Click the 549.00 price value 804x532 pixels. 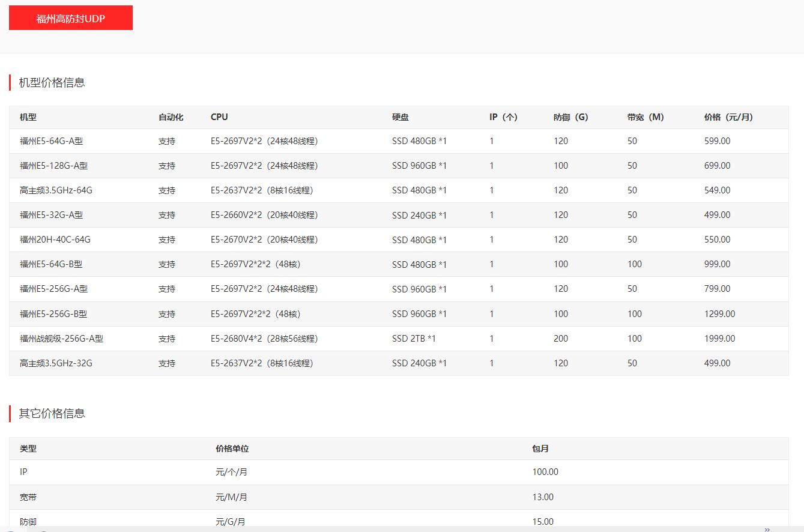(717, 190)
